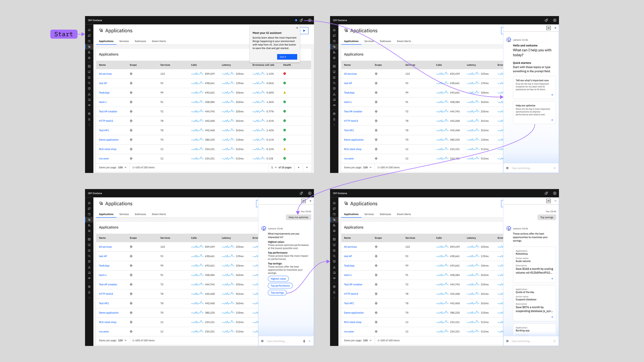This screenshot has height=362, width=644.
Task: Close the 'Meet your AI assistant' popup
Action: click(x=297, y=28)
